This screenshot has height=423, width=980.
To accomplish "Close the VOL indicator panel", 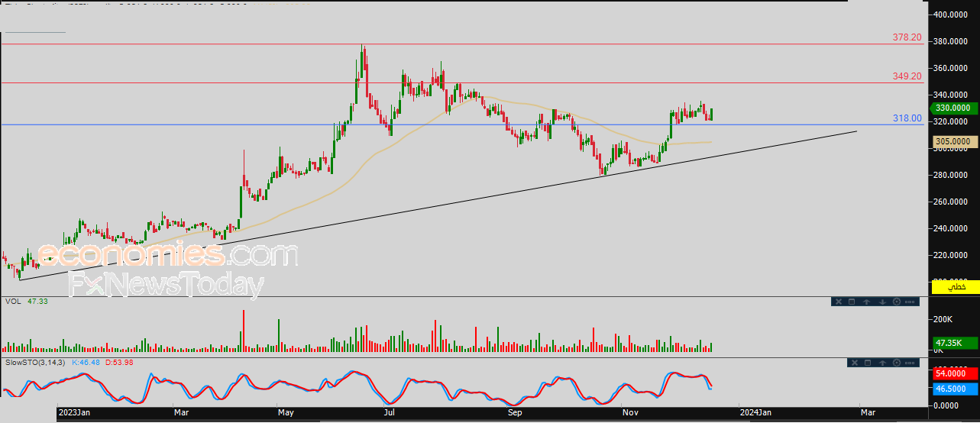I will coord(839,302).
